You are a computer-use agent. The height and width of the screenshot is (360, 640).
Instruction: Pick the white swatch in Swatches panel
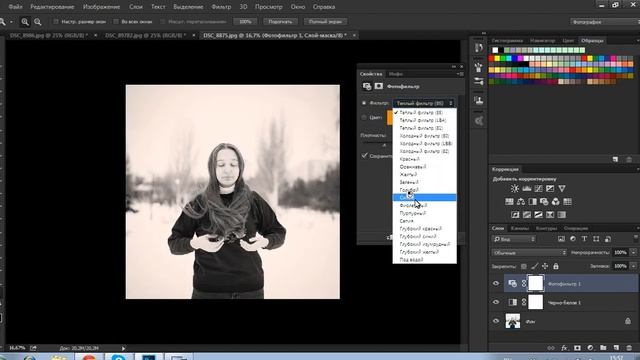click(495, 50)
